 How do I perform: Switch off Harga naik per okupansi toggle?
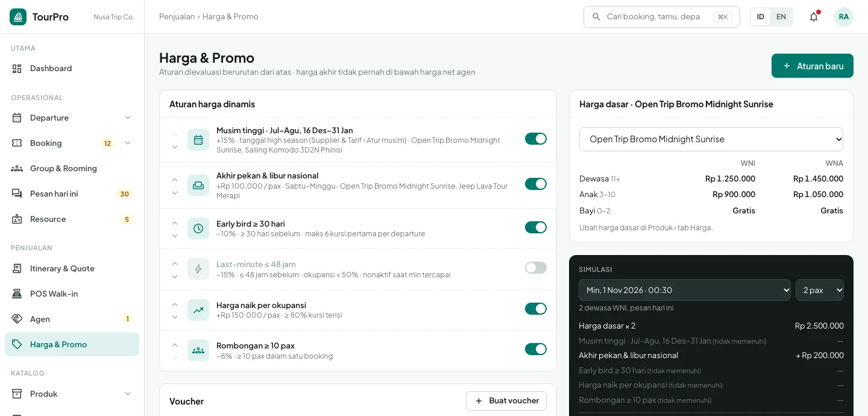[x=536, y=309]
